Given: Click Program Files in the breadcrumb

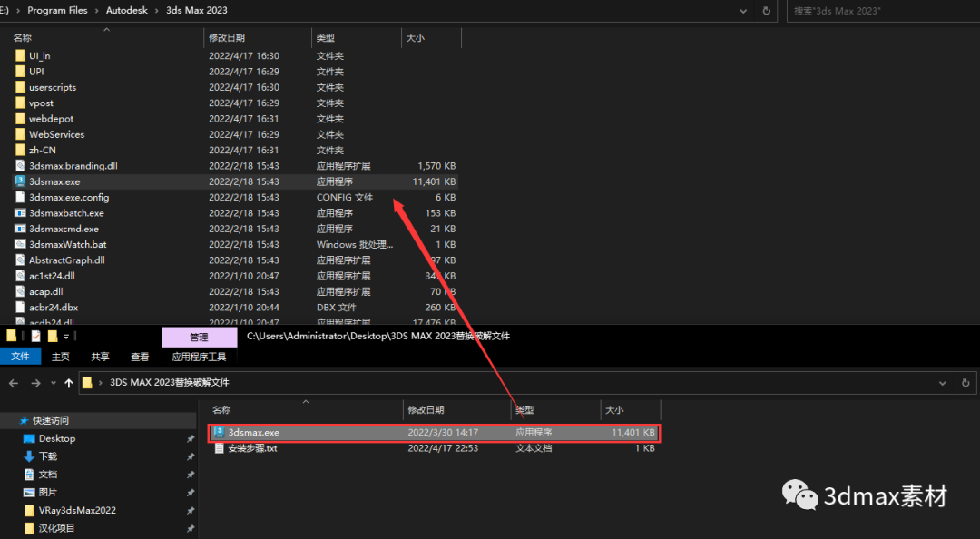Looking at the screenshot, I should tap(57, 10).
